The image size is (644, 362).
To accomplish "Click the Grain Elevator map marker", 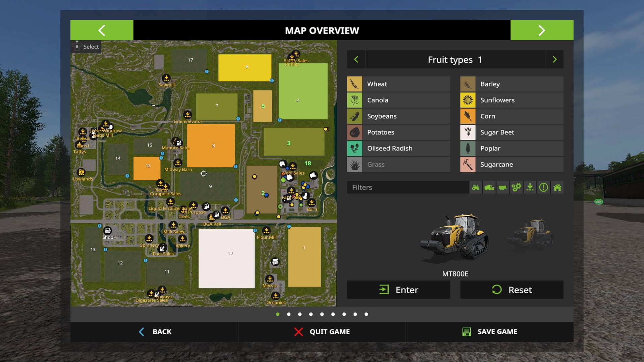I will (187, 115).
